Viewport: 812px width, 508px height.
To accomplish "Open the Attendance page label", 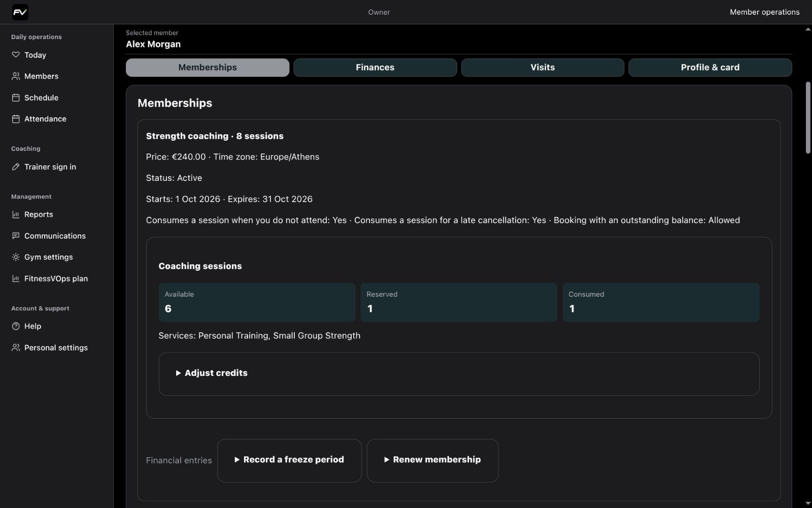I will coord(45,119).
